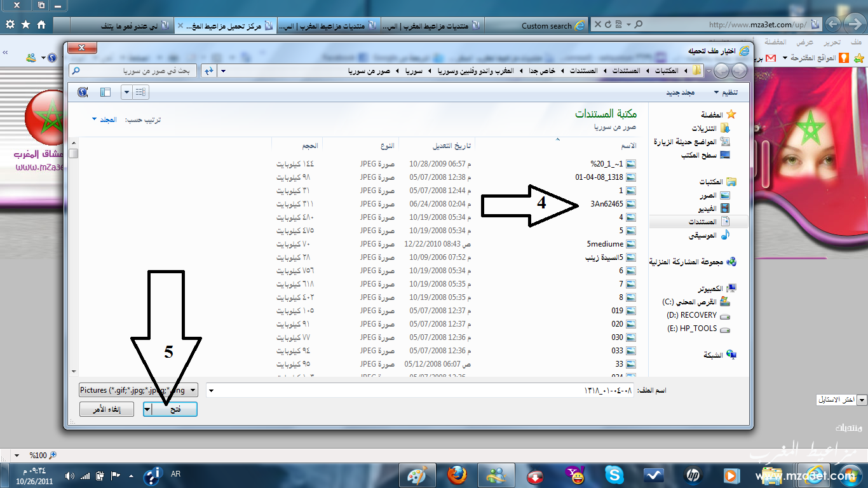
Task: Click the Internet Explorer home icon
Action: pos(41,24)
